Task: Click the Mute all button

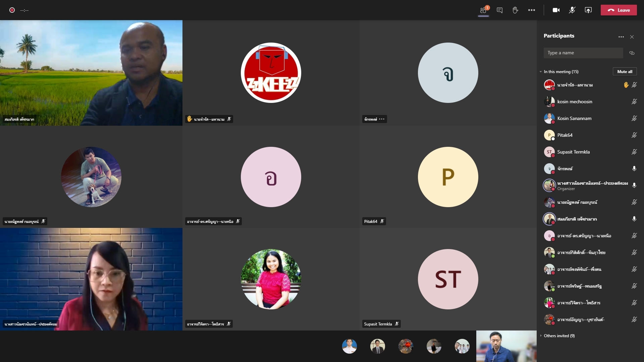Action: click(x=625, y=71)
